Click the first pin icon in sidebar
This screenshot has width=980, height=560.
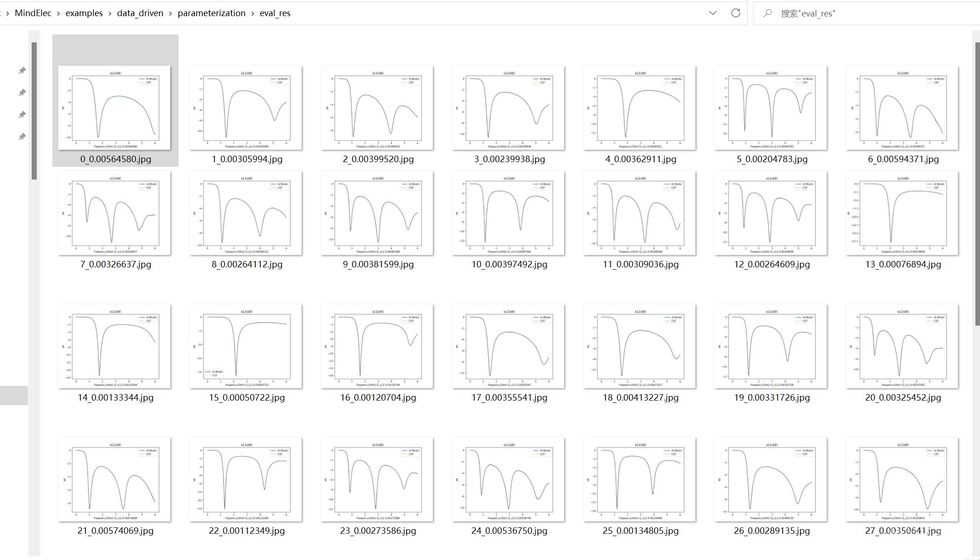point(22,70)
